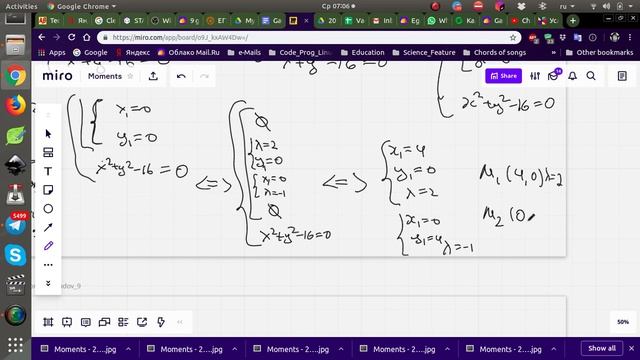The width and height of the screenshot is (640, 360).
Task: Open the notes panel icon
Action: click(x=622, y=76)
